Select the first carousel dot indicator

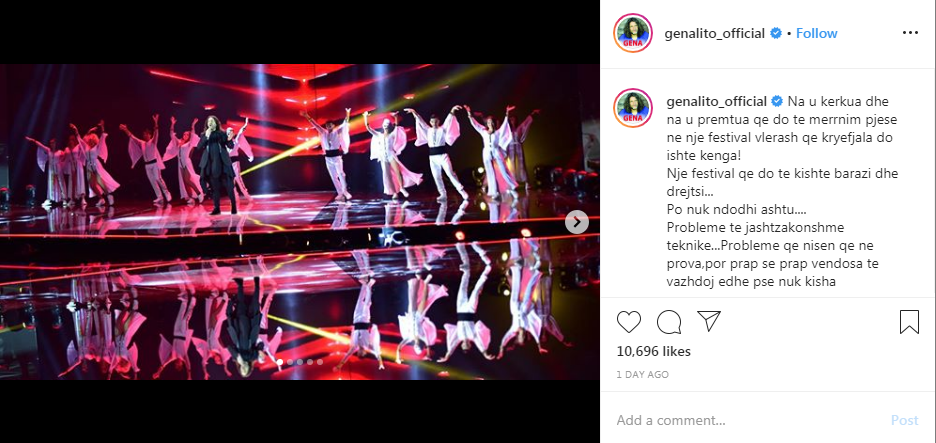[x=280, y=362]
